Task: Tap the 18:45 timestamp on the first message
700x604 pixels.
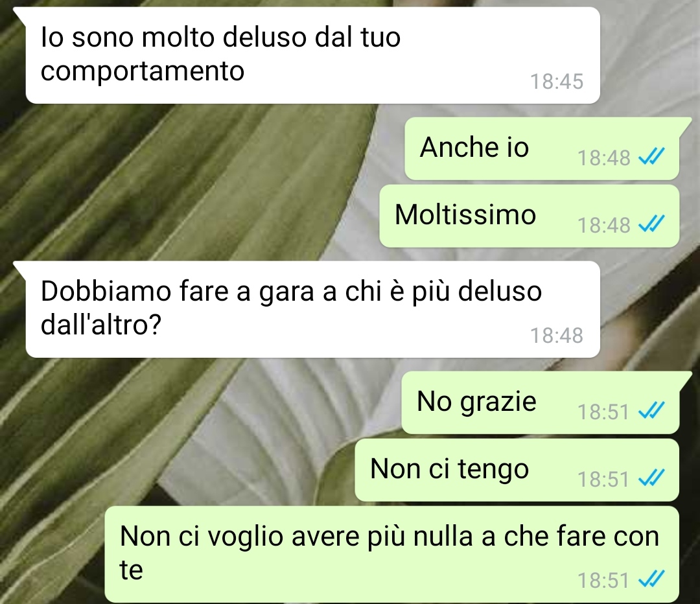Action: coord(557,82)
